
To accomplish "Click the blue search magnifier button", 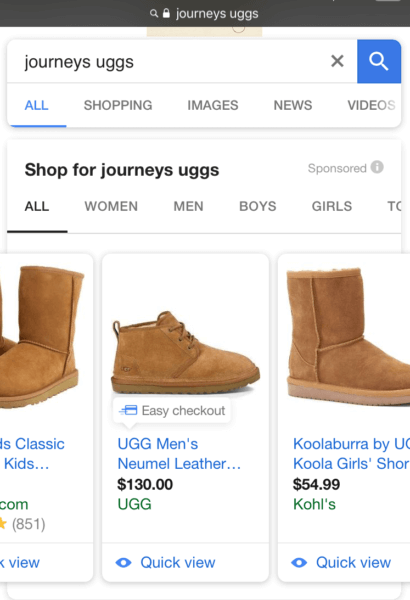I will tap(379, 61).
